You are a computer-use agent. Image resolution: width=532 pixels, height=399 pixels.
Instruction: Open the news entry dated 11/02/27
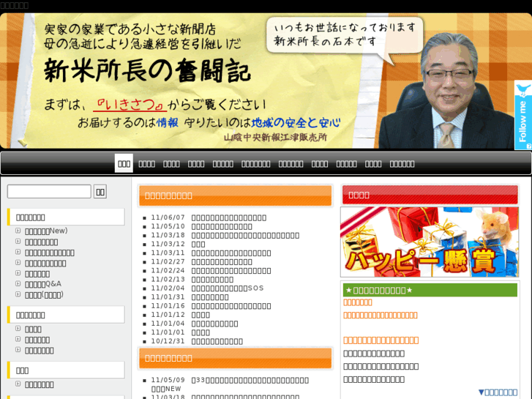coord(222,262)
